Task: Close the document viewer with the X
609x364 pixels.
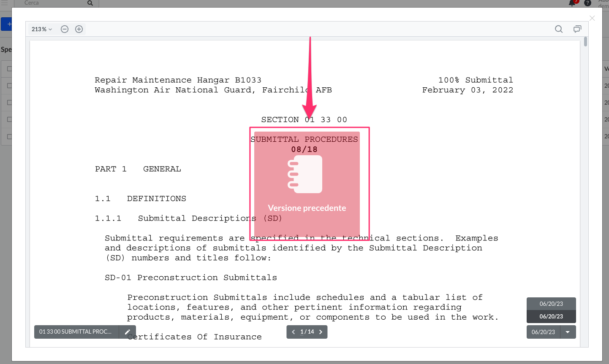Action: [592, 18]
